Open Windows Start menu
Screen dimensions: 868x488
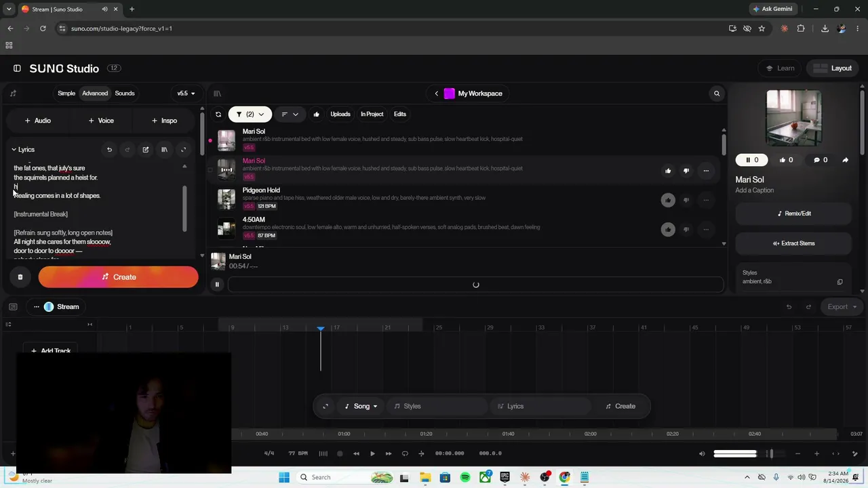284,477
